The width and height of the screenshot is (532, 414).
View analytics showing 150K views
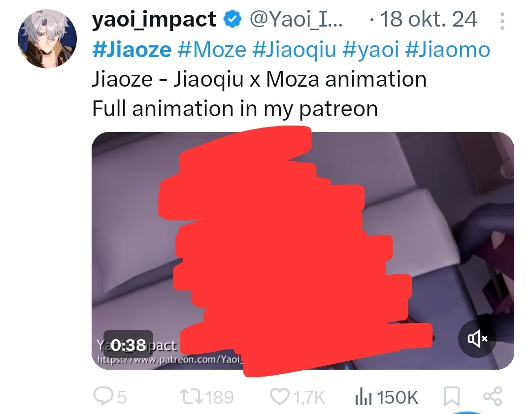coord(387,397)
